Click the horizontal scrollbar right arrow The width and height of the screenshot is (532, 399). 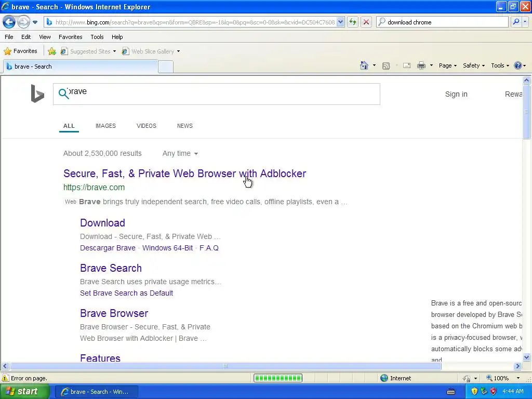click(518, 366)
